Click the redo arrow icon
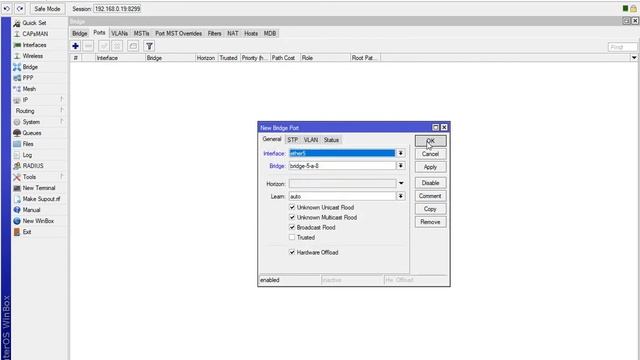This screenshot has width=640, height=360. [20, 9]
